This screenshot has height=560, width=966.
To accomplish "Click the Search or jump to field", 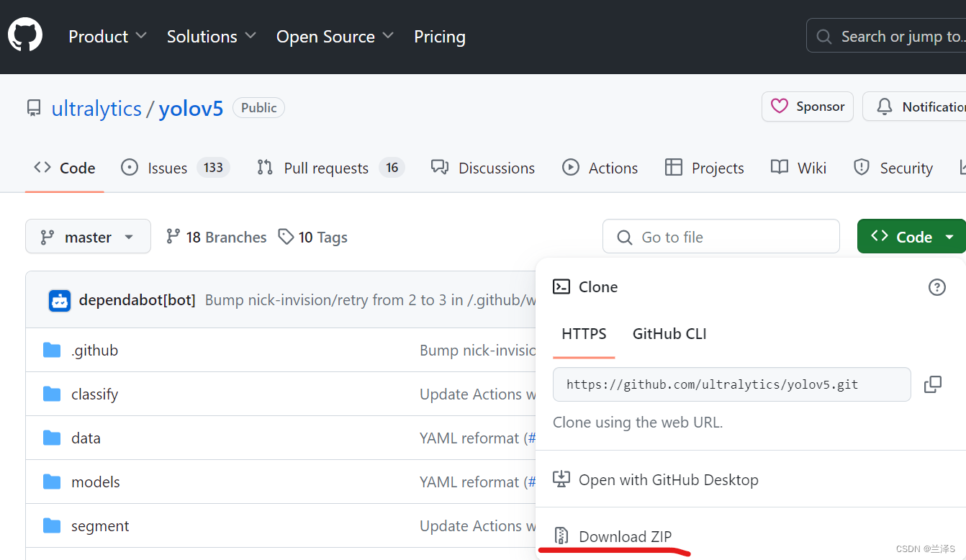I will pos(886,37).
